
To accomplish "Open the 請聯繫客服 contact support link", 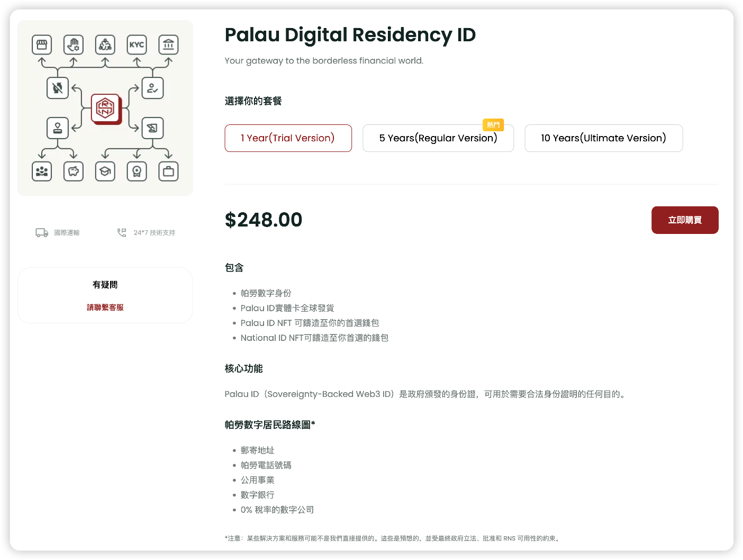I will point(105,308).
